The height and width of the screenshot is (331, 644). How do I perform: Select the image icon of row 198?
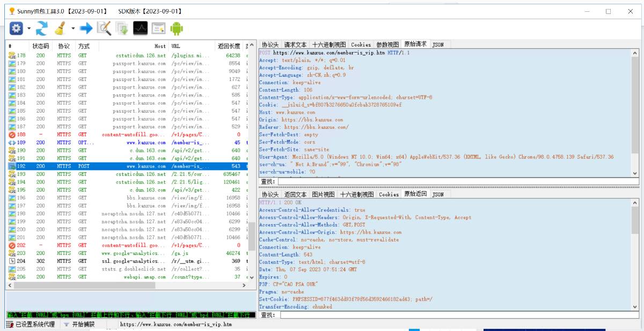coord(12,214)
